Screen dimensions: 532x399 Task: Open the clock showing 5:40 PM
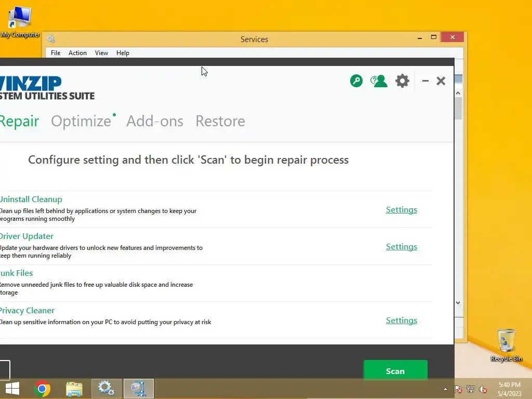pos(509,389)
